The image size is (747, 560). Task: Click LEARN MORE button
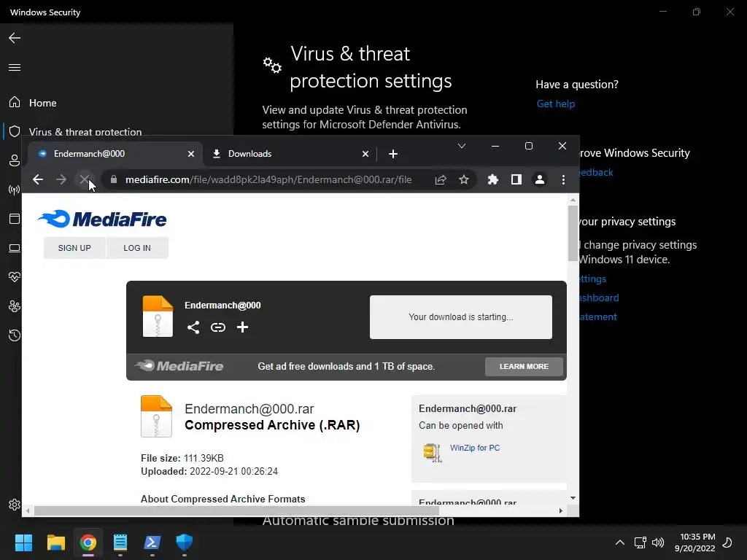point(524,367)
